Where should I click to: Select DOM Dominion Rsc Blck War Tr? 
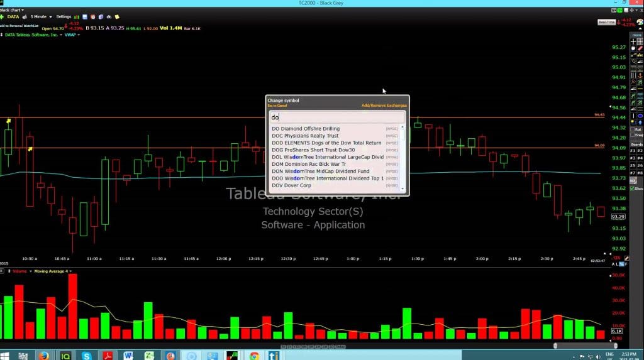click(335, 164)
